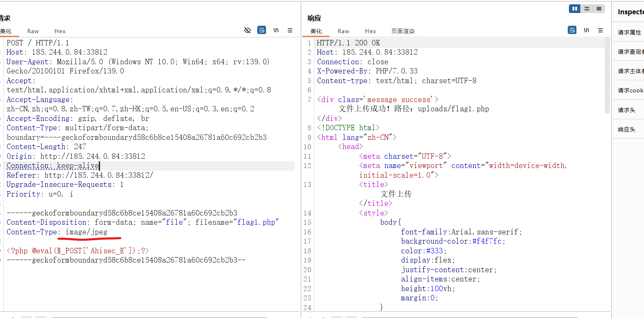Click the response vertical scrollbar

(x=607, y=76)
